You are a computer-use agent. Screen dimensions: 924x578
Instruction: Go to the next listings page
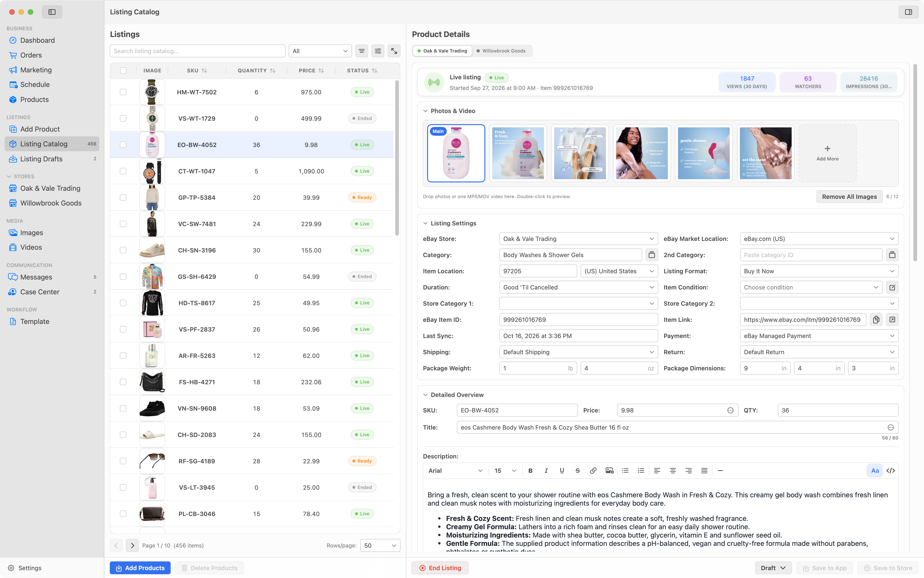point(133,545)
